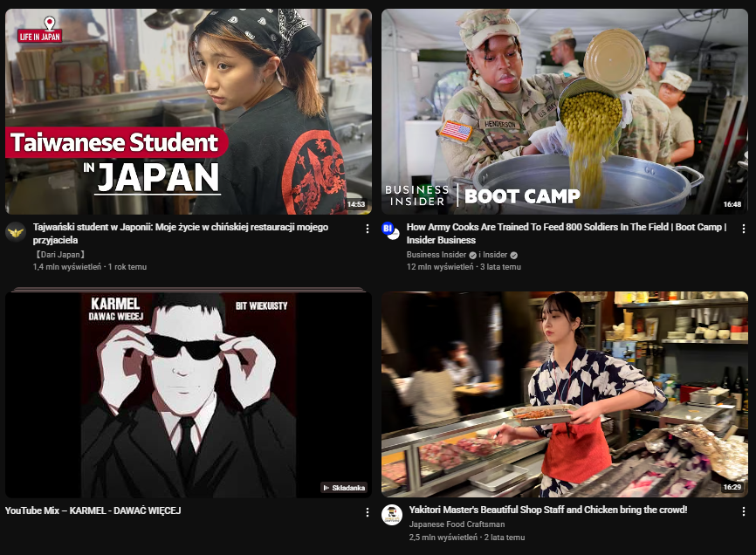Click the 16:48 duration badge
The image size is (756, 555).
tap(732, 204)
